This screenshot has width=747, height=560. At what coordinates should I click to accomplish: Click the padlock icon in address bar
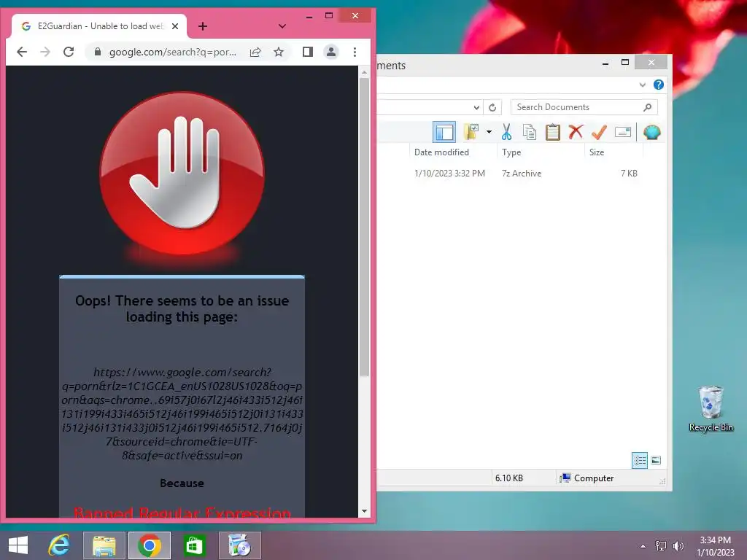click(98, 52)
